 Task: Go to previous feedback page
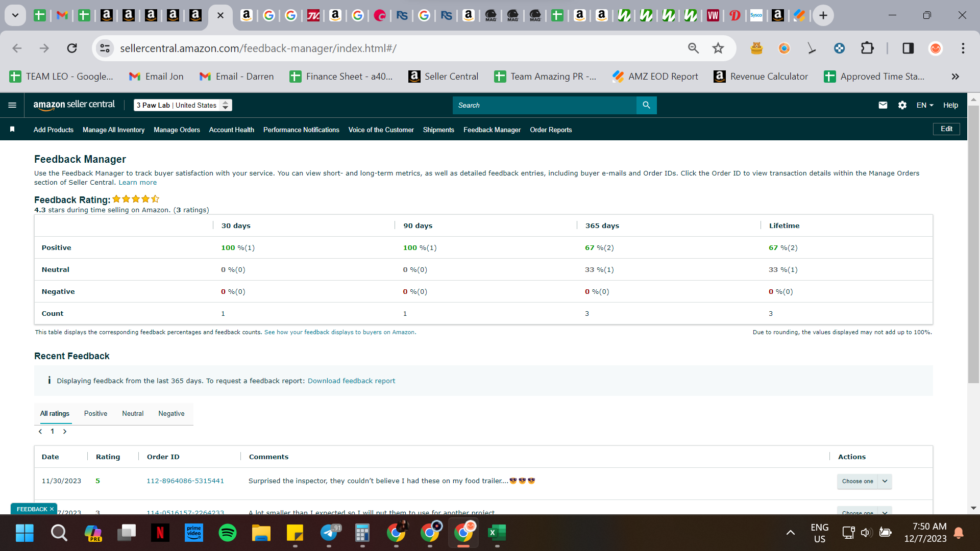tap(40, 431)
